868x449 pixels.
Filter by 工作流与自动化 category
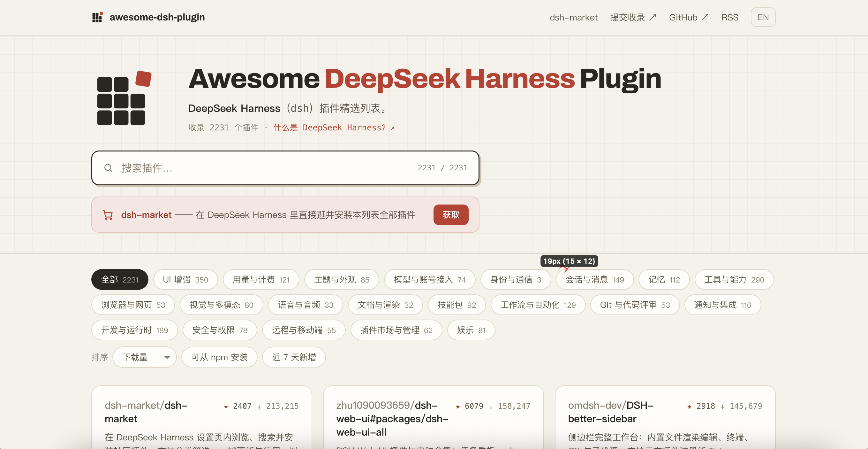tap(538, 305)
